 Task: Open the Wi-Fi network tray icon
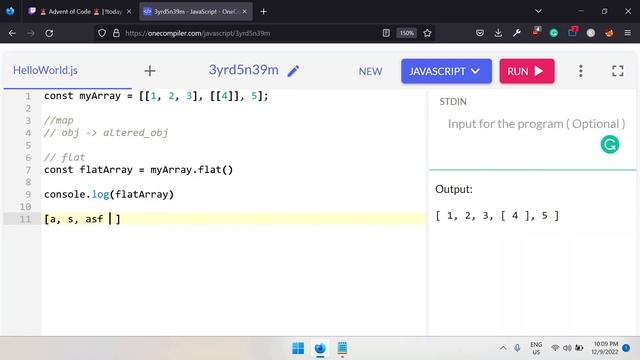[x=555, y=348]
